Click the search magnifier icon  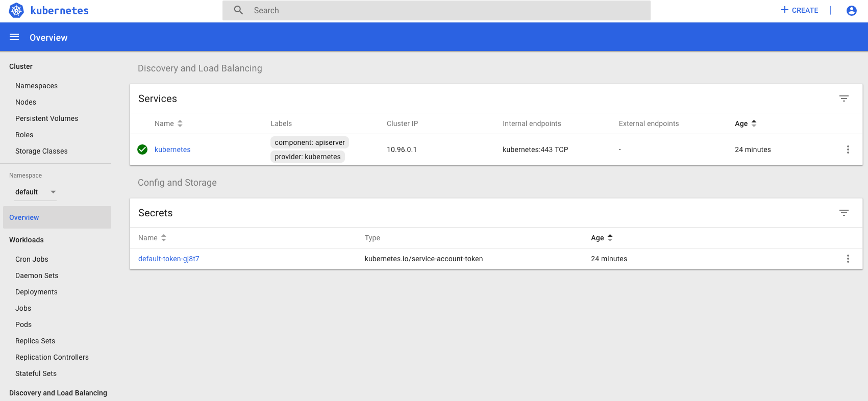coord(238,10)
